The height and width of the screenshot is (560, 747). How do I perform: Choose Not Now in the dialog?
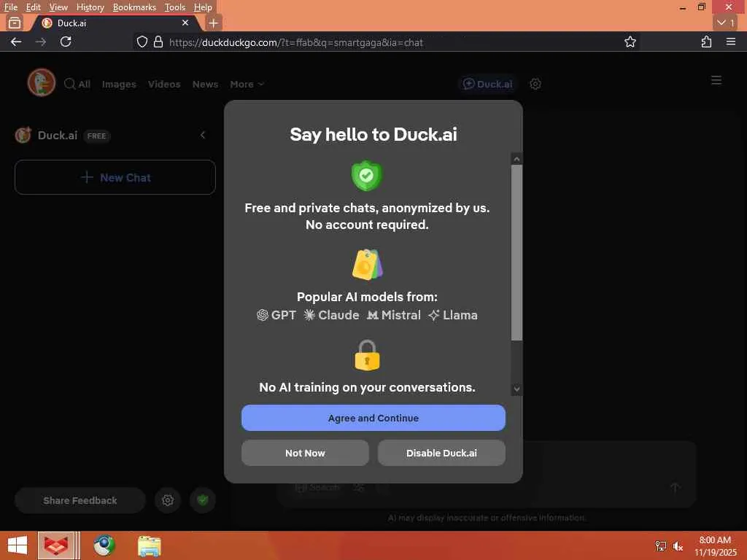pos(305,453)
